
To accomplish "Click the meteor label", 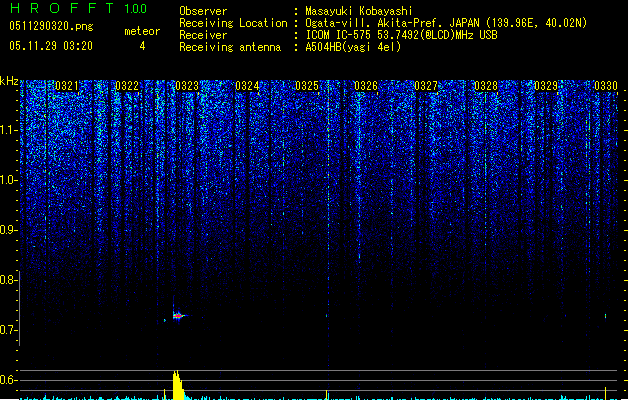I will pyautogui.click(x=142, y=31).
